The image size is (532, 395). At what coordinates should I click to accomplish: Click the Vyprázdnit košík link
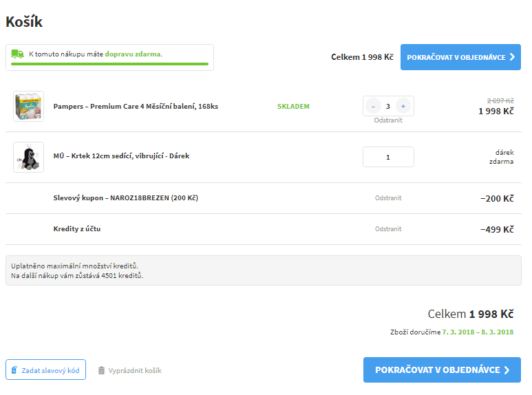(x=135, y=370)
